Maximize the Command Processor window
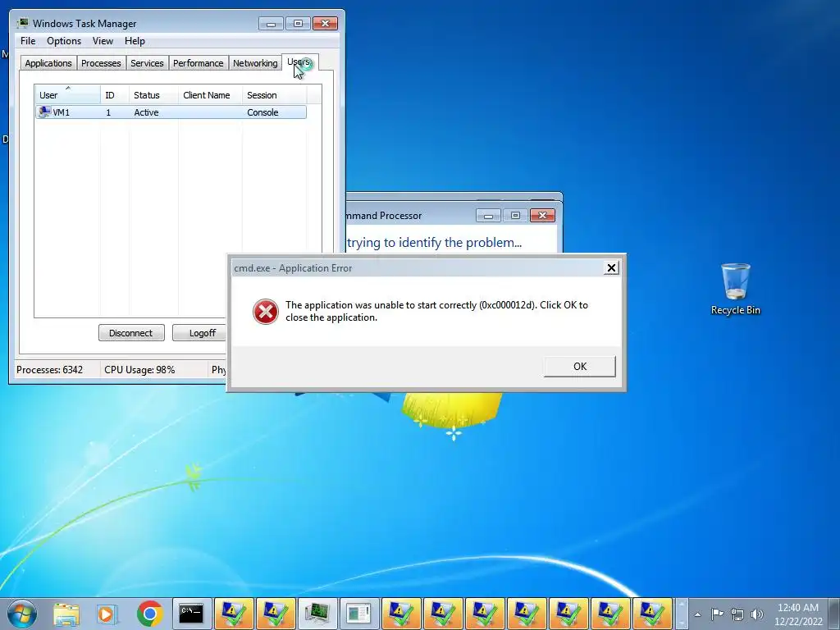 pyautogui.click(x=515, y=216)
